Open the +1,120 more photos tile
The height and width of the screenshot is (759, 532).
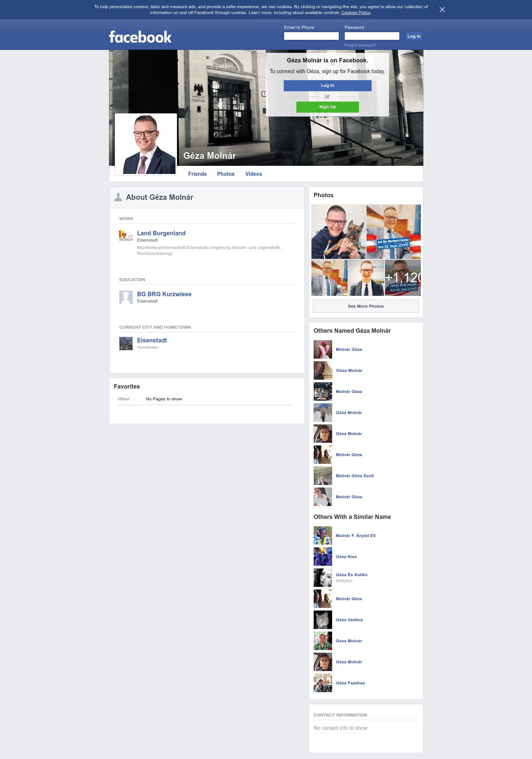pos(403,278)
